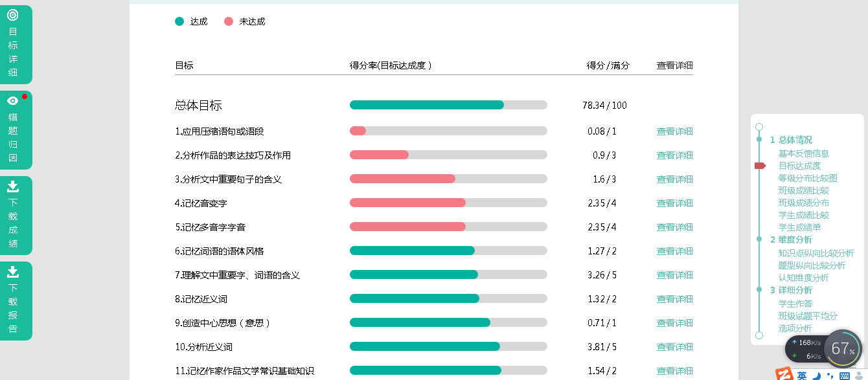868x380 pixels.
Task: Click the Sogou input method logo icon
Action: click(784, 375)
